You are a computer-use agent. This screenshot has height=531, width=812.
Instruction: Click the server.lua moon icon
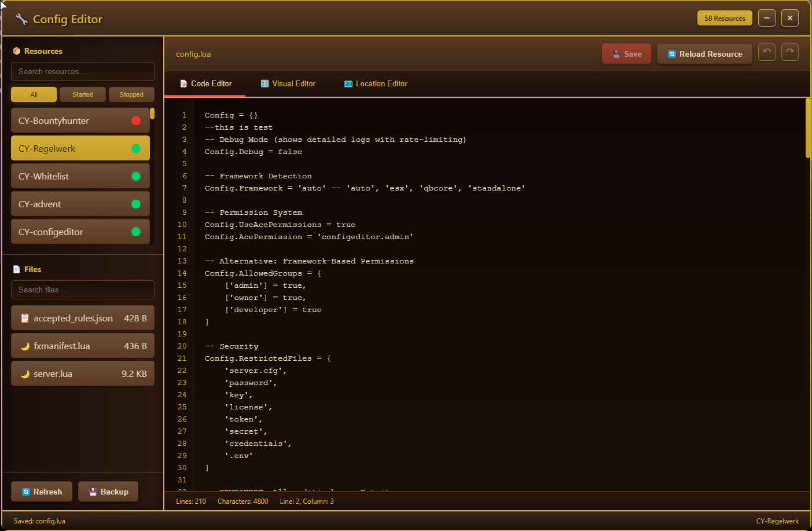tap(25, 373)
